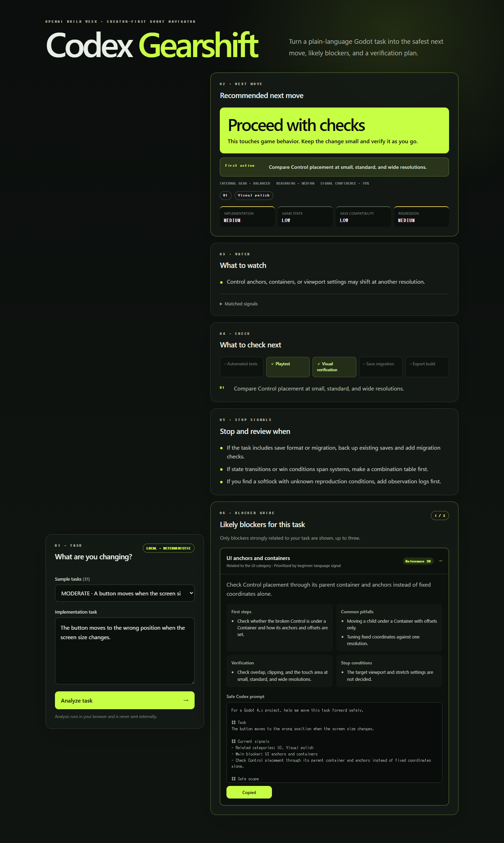The image size is (504, 843).
Task: Open the Sample tasks dropdown
Action: point(125,593)
